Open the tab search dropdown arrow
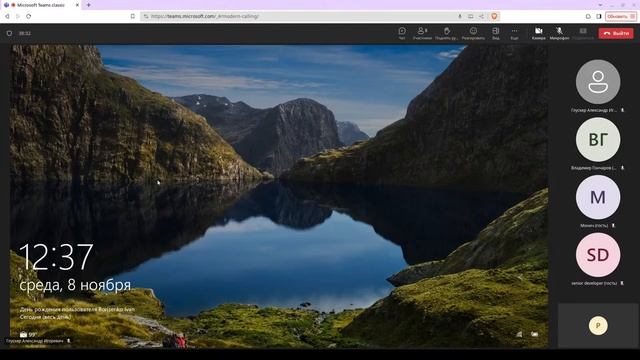 point(600,5)
